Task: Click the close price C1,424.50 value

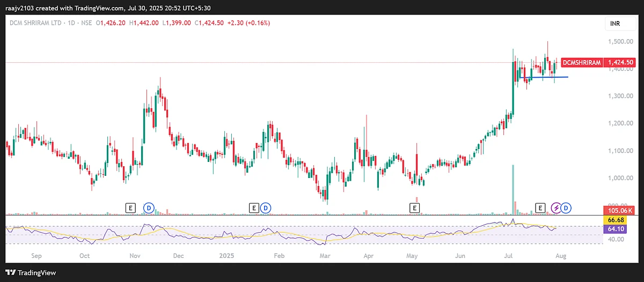Action: (x=210, y=23)
